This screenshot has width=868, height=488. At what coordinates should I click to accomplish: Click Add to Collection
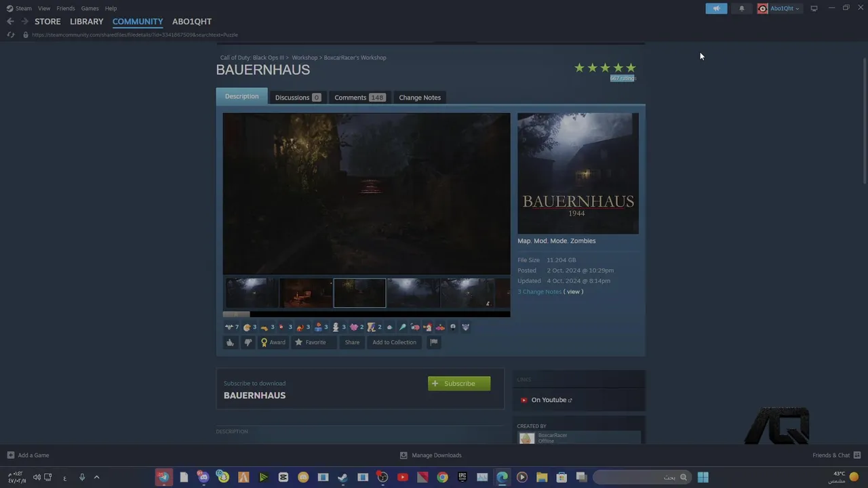pyautogui.click(x=394, y=342)
